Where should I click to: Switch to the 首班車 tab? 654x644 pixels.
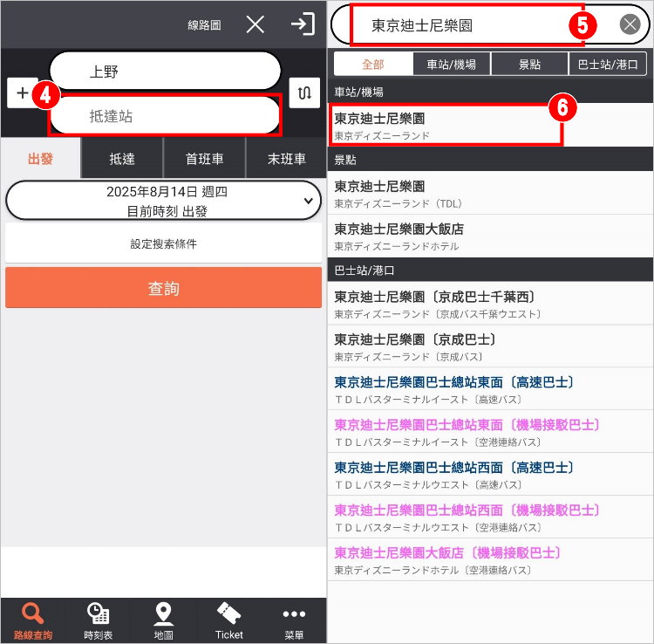pyautogui.click(x=204, y=159)
